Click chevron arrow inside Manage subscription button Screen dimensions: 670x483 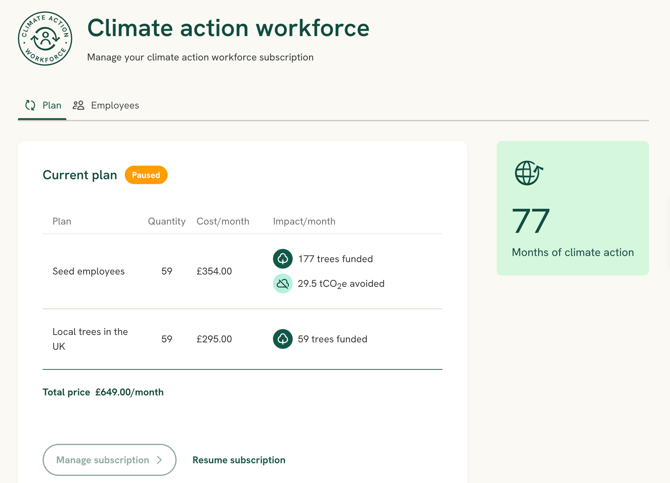tap(159, 460)
